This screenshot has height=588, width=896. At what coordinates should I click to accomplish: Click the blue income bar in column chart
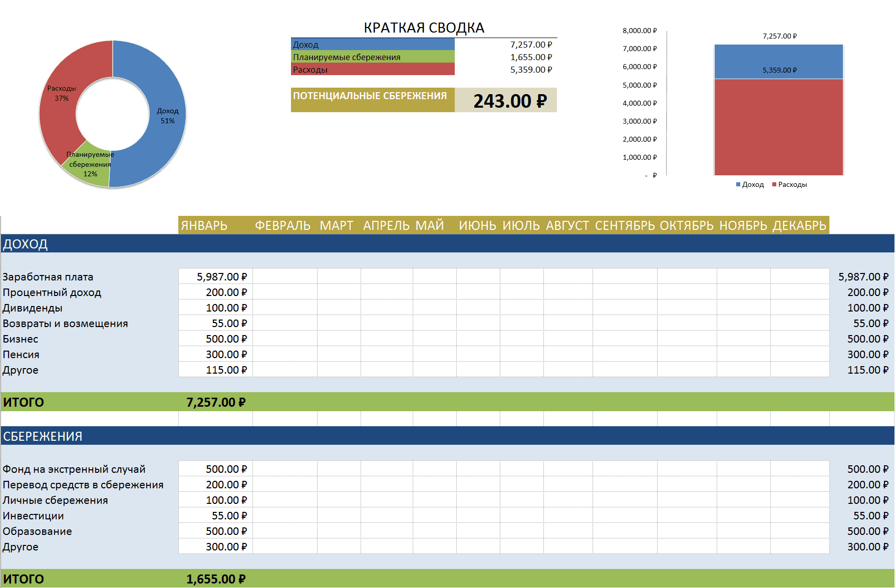tap(779, 62)
